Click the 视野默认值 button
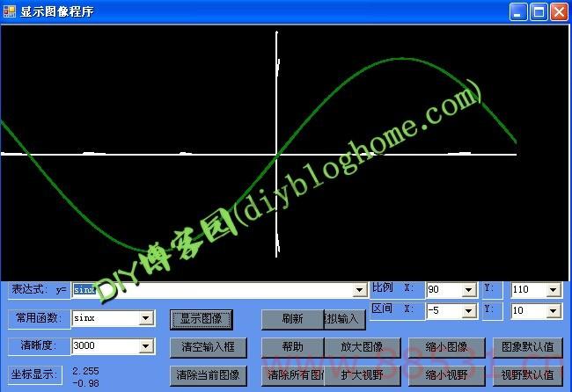572x392 pixels. tap(528, 375)
